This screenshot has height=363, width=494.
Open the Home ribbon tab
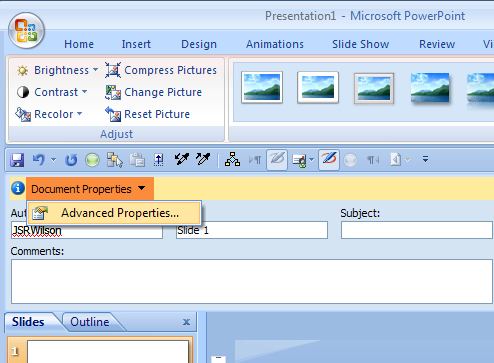pos(79,44)
